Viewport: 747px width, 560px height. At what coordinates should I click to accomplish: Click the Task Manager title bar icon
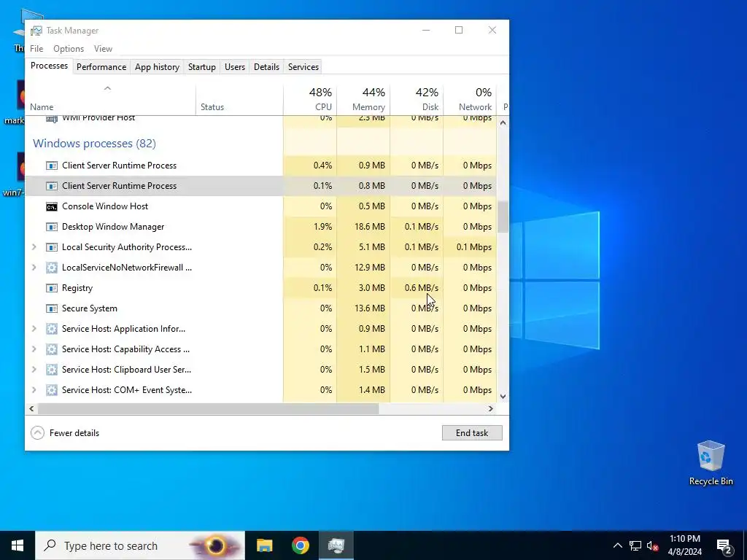(36, 31)
